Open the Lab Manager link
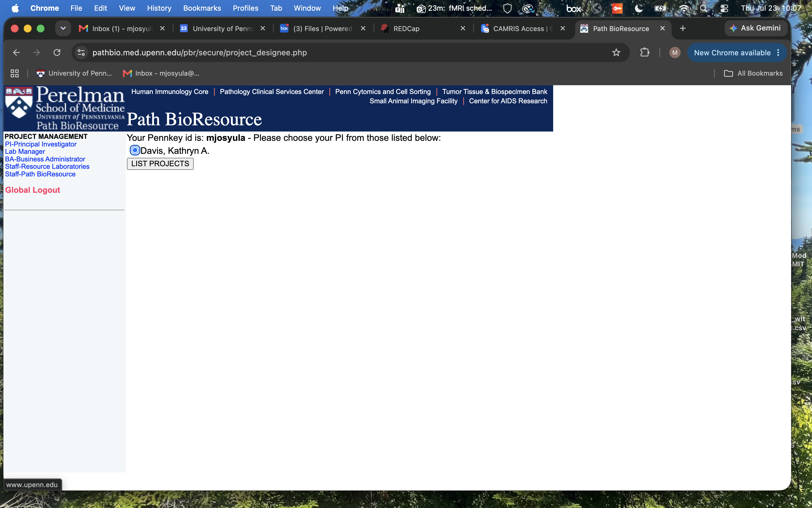Screen dimensions: 812x508 tap(25, 152)
